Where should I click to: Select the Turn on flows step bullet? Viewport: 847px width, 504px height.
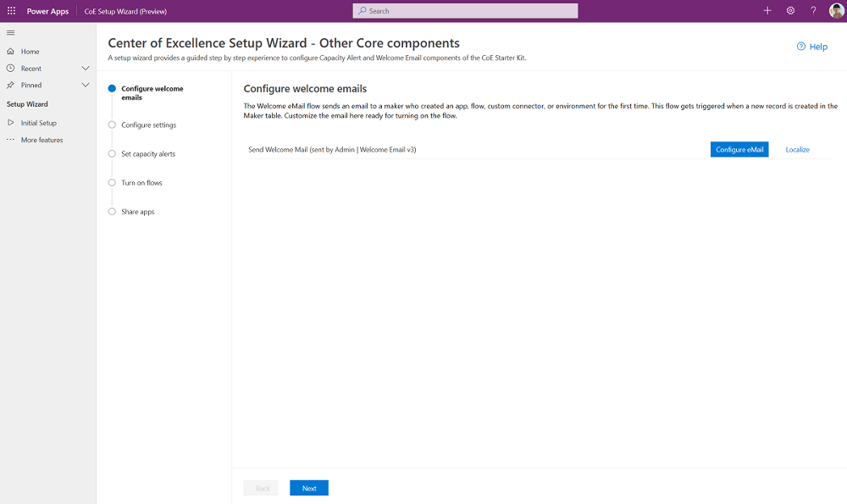112,183
